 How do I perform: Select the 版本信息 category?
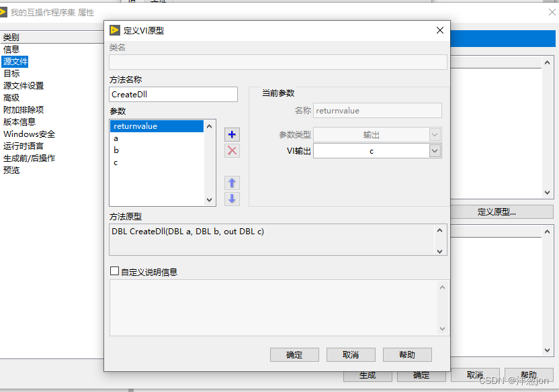tap(21, 121)
